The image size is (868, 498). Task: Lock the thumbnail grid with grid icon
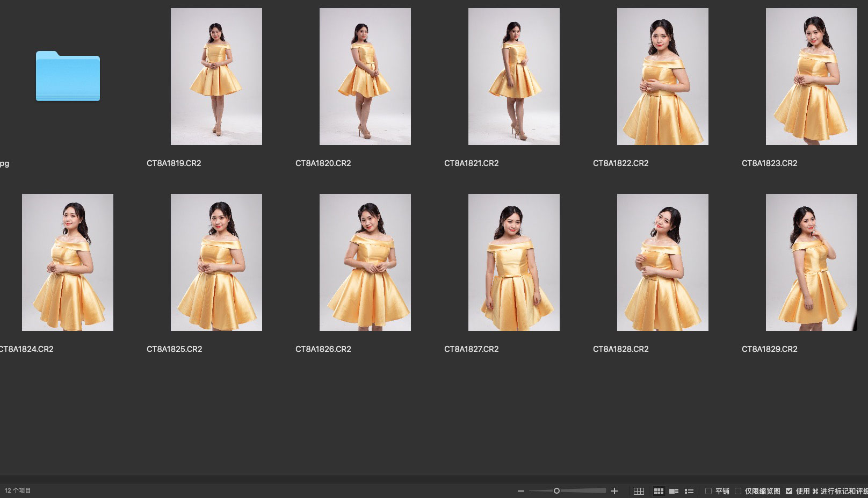(639, 491)
